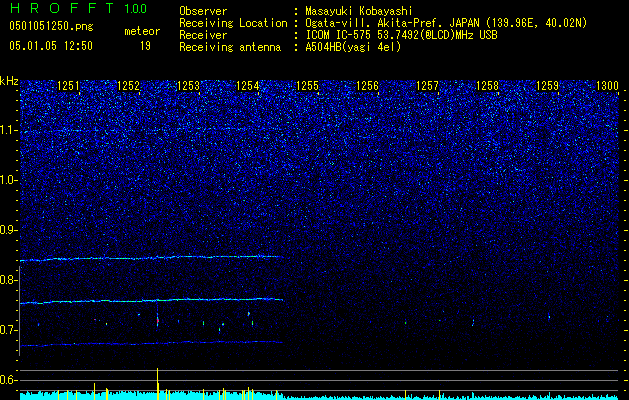Image resolution: width=629 pixels, height=400 pixels.
Task: Click the date stamp 05.01.05 12:50
Action: (51, 46)
